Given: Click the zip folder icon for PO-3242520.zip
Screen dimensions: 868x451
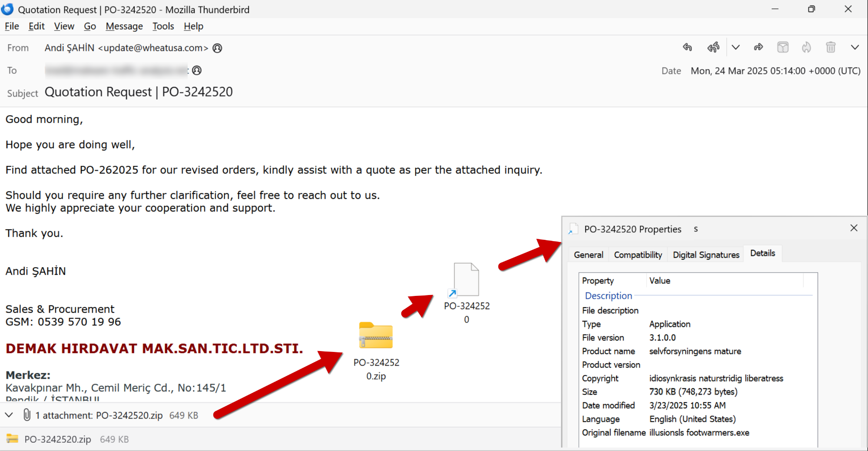Looking at the screenshot, I should pyautogui.click(x=376, y=335).
